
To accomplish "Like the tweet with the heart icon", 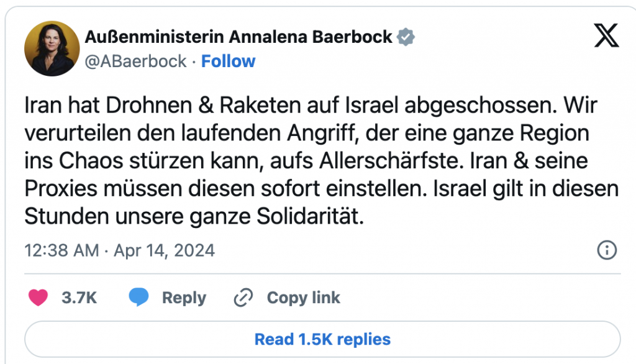I will click(39, 298).
